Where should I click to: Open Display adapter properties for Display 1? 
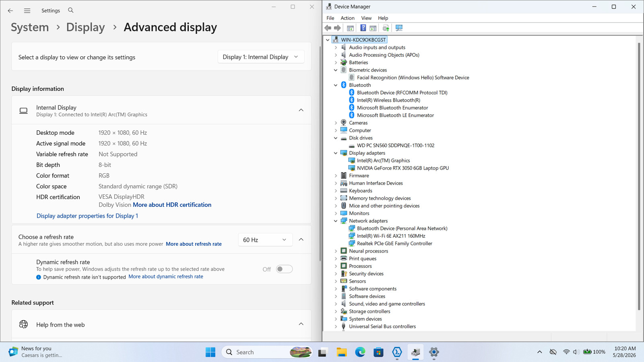87,216
